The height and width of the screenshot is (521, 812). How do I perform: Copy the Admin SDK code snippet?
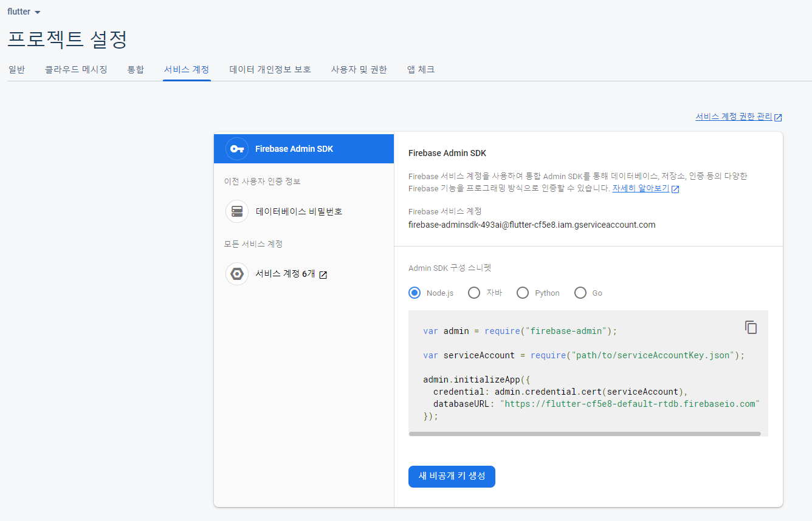coord(751,327)
